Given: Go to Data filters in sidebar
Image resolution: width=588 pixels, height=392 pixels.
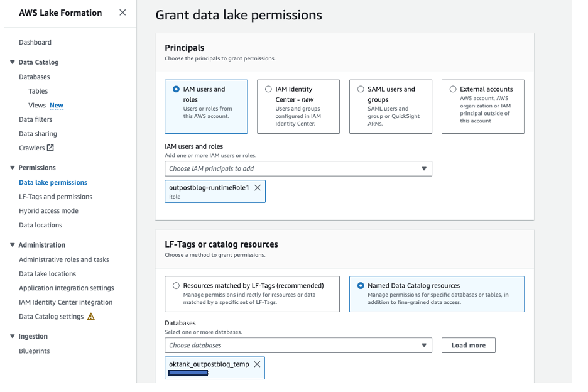Looking at the screenshot, I should pyautogui.click(x=36, y=119).
